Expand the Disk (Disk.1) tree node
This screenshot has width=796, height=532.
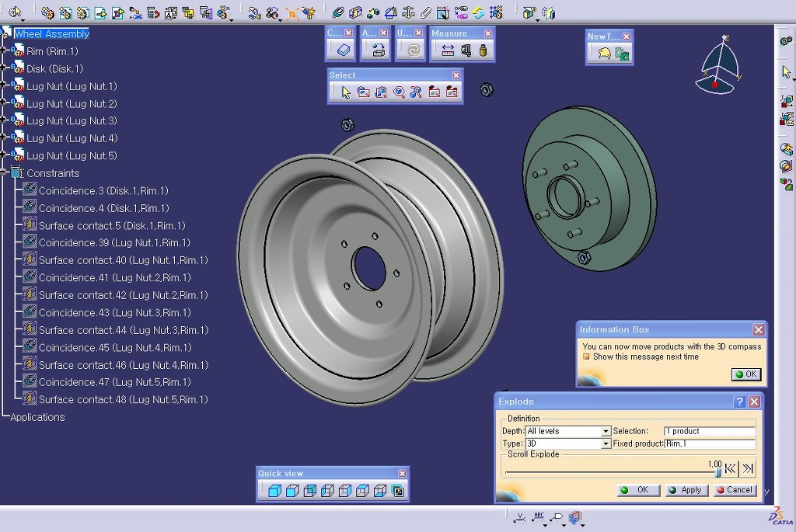[x=4, y=68]
